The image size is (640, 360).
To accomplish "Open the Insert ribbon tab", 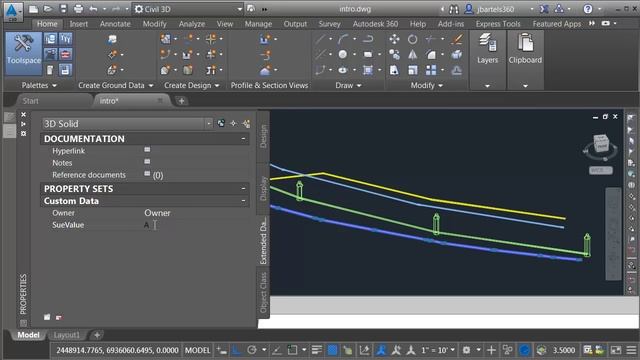I will tap(78, 24).
